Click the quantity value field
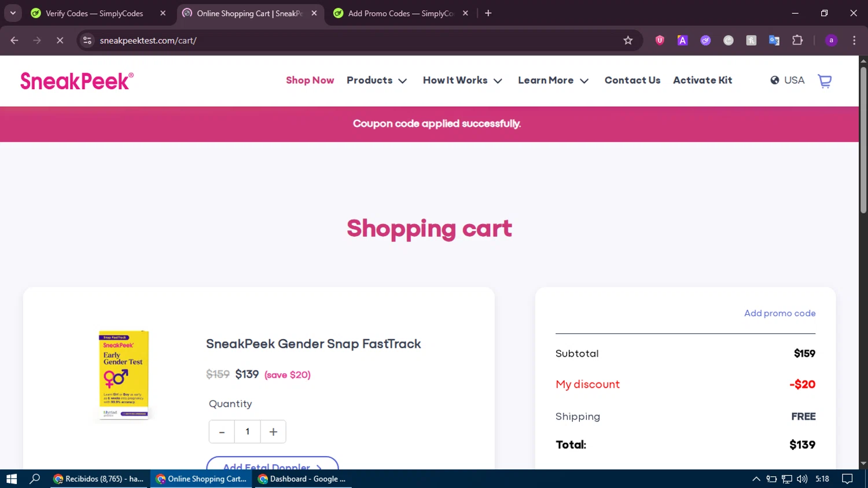 click(248, 432)
